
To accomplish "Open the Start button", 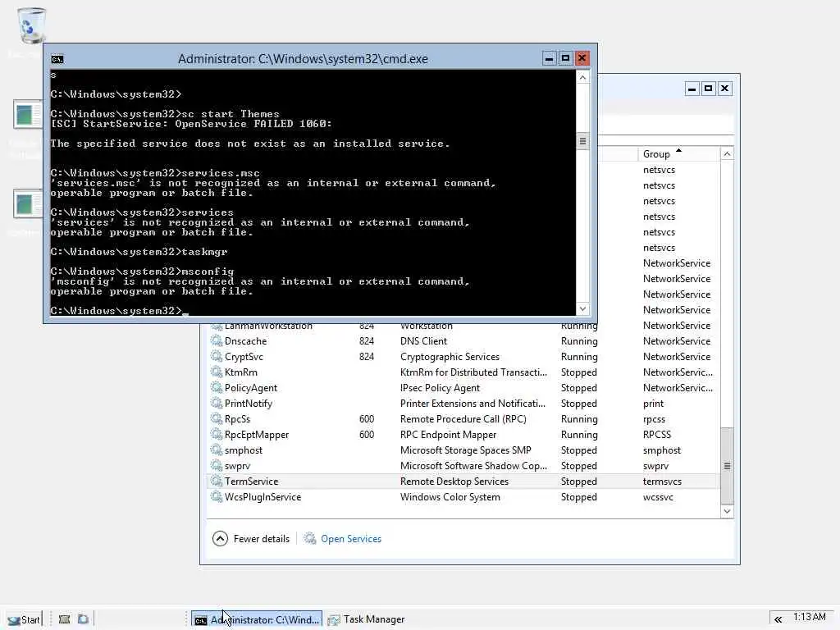I will (x=24, y=619).
